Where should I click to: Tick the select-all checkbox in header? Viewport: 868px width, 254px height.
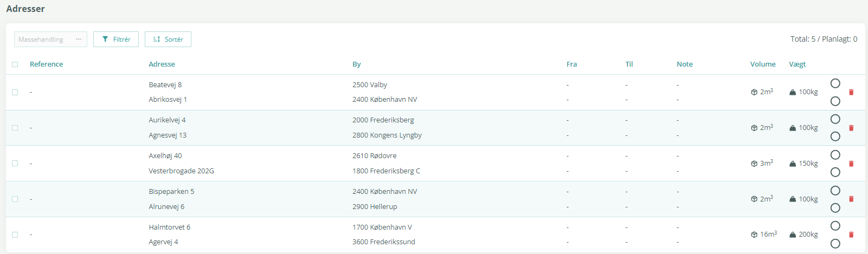(x=15, y=64)
